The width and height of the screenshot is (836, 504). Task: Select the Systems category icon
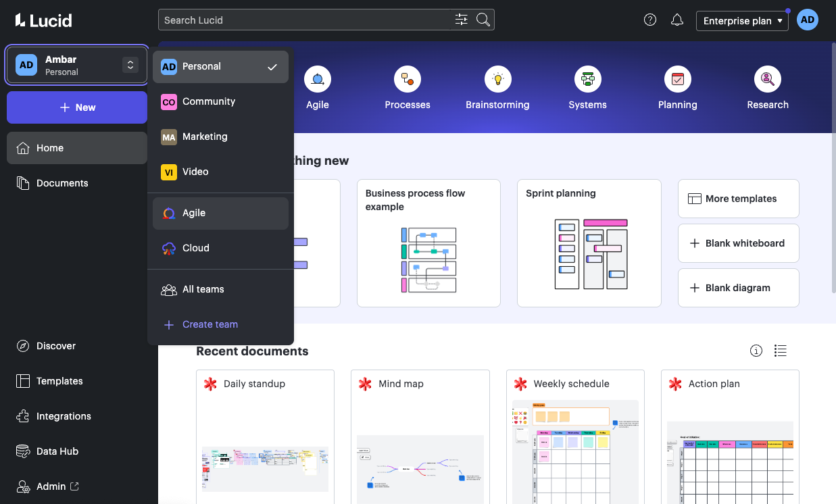click(587, 80)
